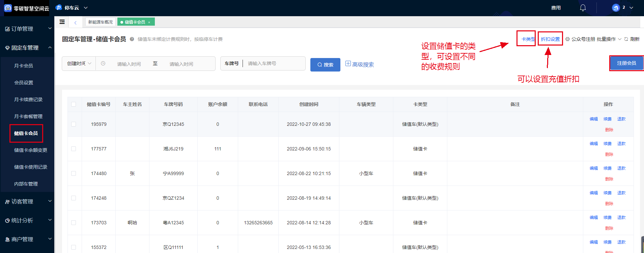The width and height of the screenshot is (644, 253).
Task: Click 删除 for card 195979
Action: click(x=609, y=130)
